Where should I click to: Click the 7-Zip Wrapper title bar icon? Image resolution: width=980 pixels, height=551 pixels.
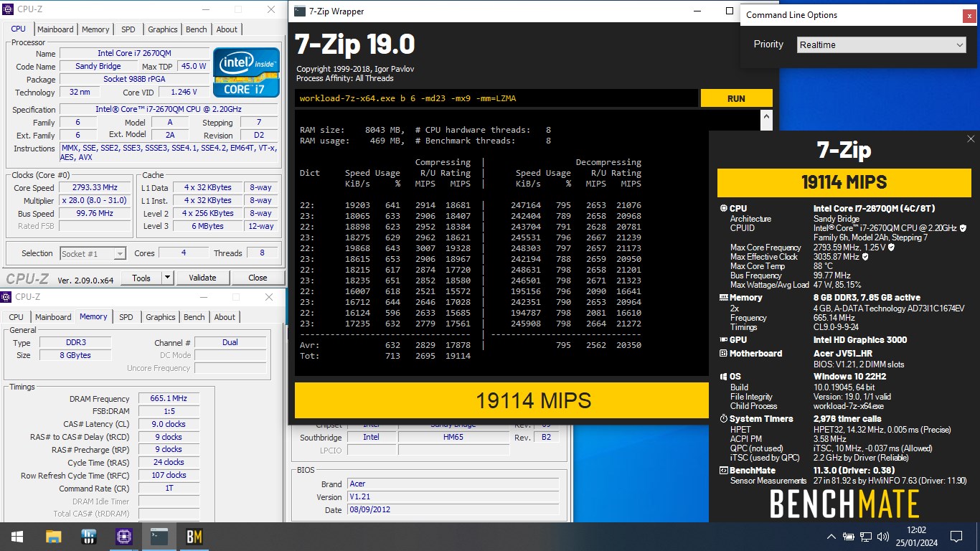coord(300,11)
